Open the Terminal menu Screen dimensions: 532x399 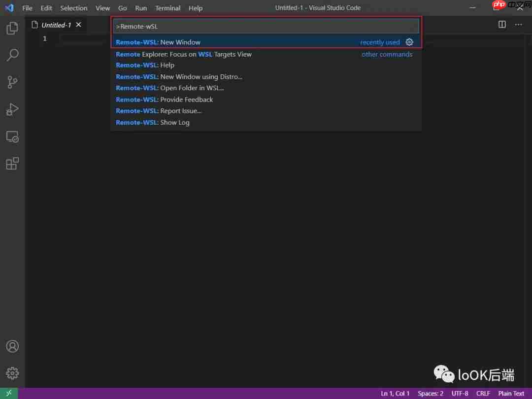pyautogui.click(x=167, y=8)
